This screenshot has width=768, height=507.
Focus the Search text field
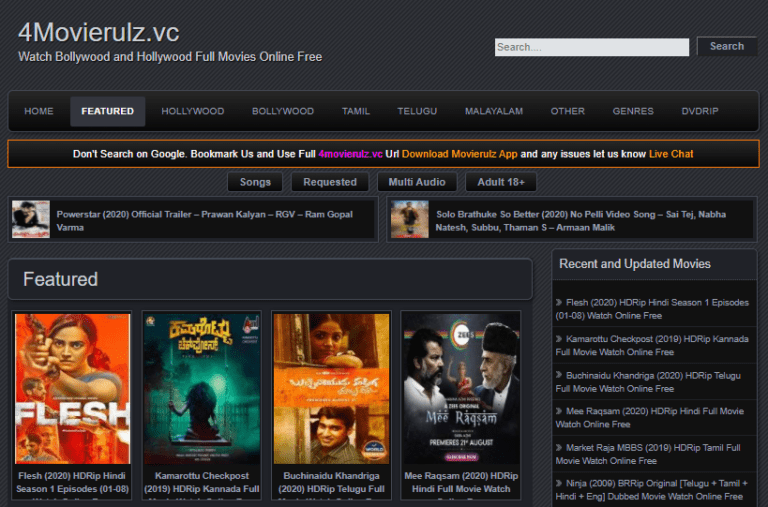(592, 47)
